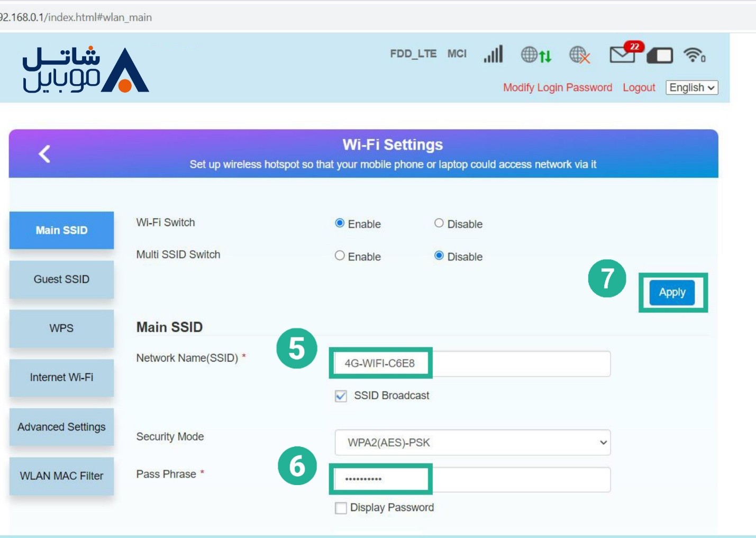Select Disable for Wi-Fi Switch
This screenshot has width=756, height=538.
pyautogui.click(x=439, y=223)
